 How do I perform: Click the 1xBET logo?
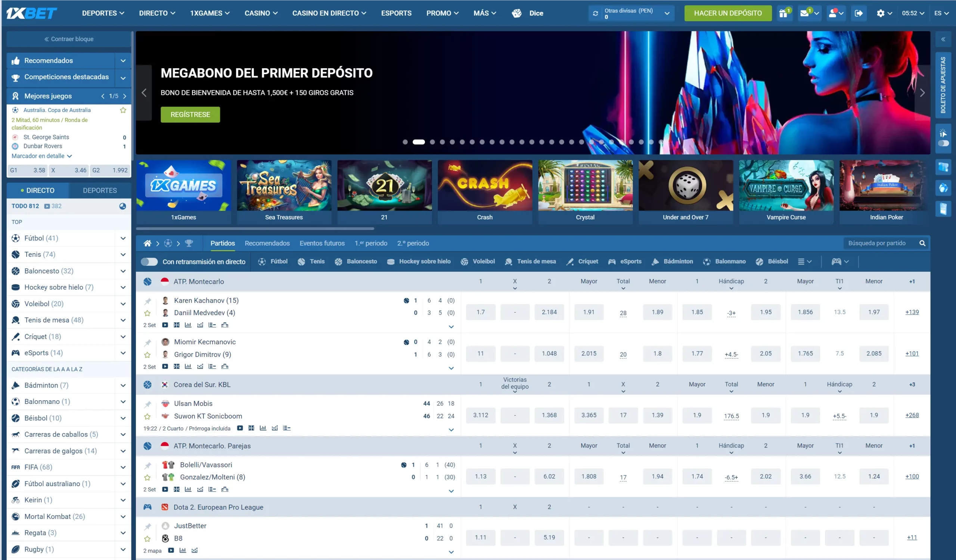[31, 13]
